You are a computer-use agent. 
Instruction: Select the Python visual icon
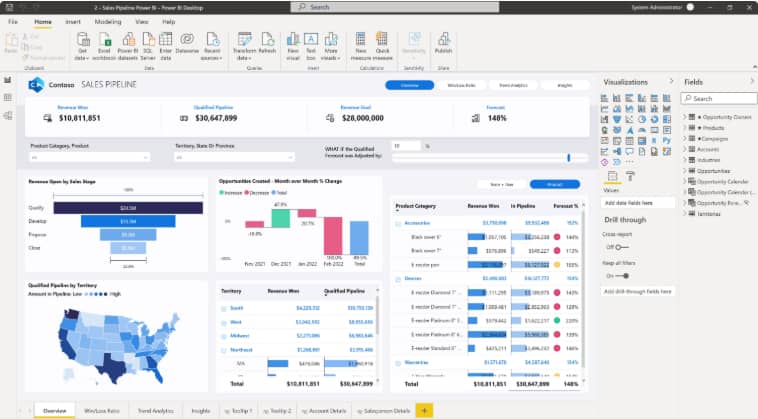point(667,141)
